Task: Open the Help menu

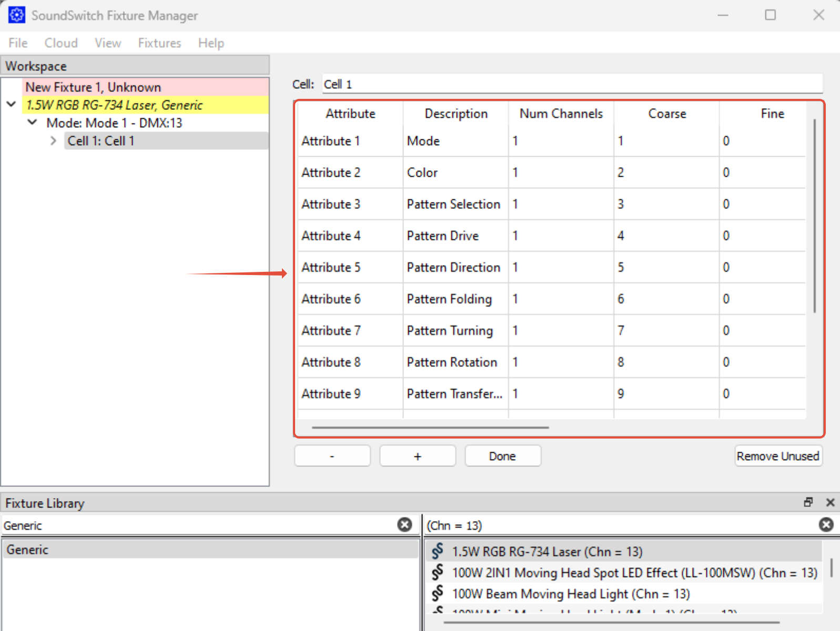Action: [211, 43]
